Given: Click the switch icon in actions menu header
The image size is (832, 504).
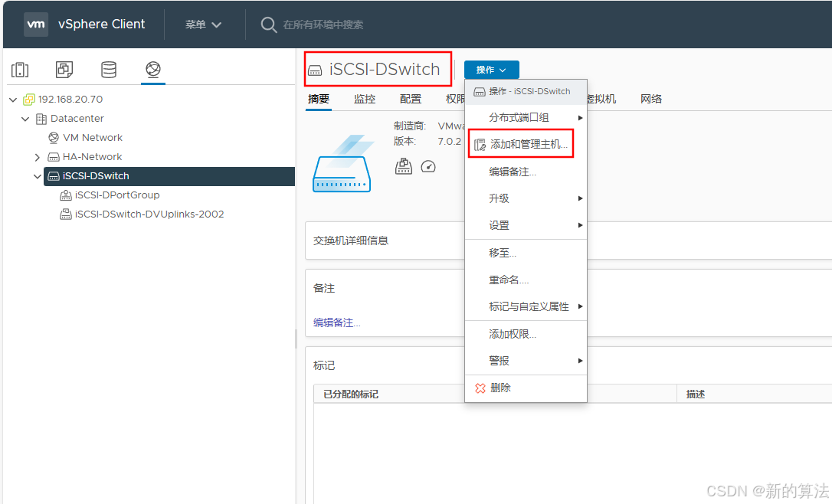Looking at the screenshot, I should point(480,92).
